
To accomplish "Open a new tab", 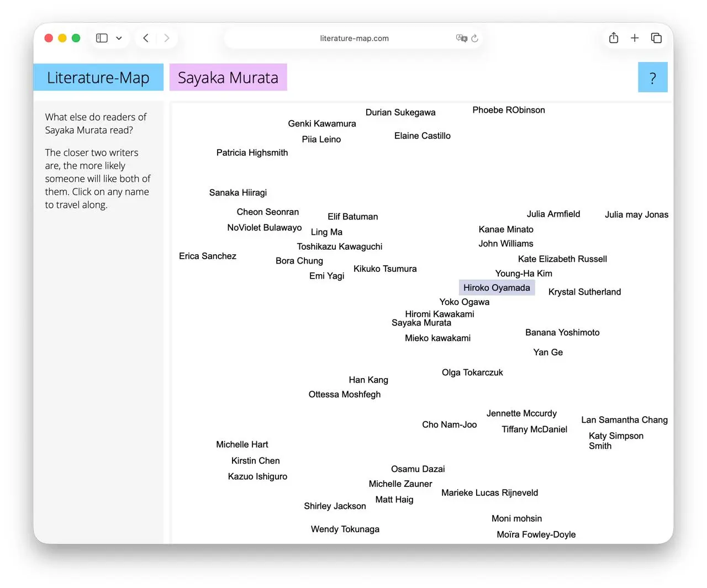I will click(x=635, y=38).
